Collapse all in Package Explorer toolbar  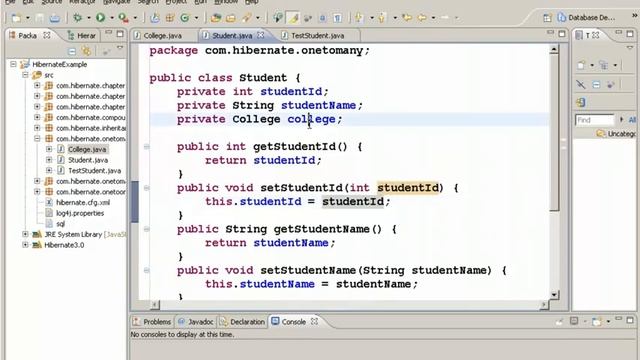tap(72, 51)
